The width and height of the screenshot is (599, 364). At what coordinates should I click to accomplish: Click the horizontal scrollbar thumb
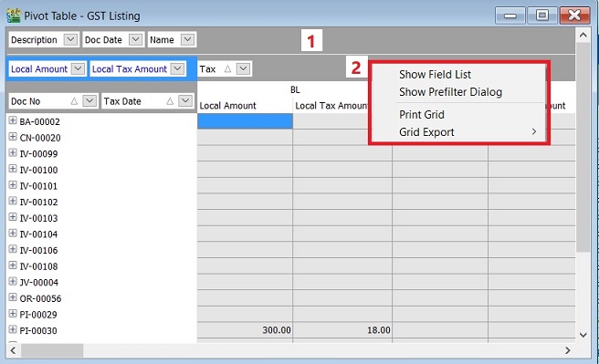click(52, 350)
